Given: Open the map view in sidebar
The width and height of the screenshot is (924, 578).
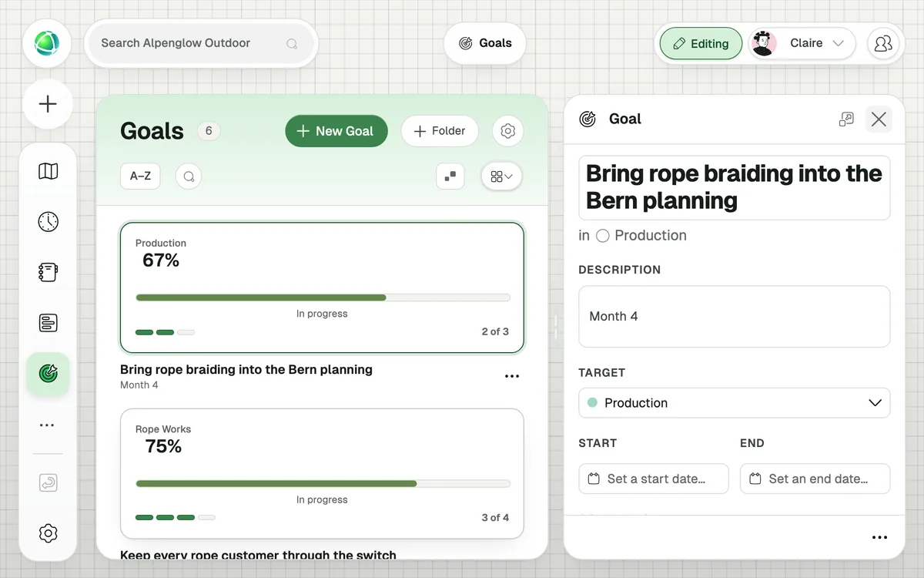Looking at the screenshot, I should (48, 171).
